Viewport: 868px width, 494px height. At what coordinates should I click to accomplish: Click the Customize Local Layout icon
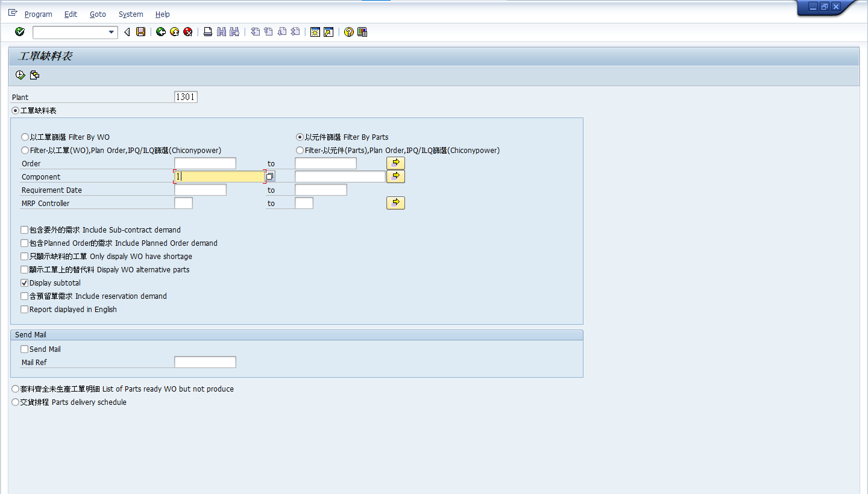[362, 32]
